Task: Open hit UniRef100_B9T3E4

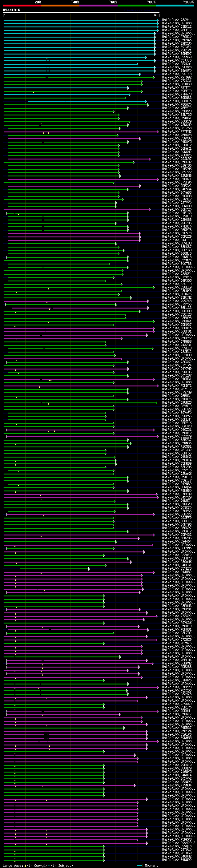Action: tap(177, 47)
